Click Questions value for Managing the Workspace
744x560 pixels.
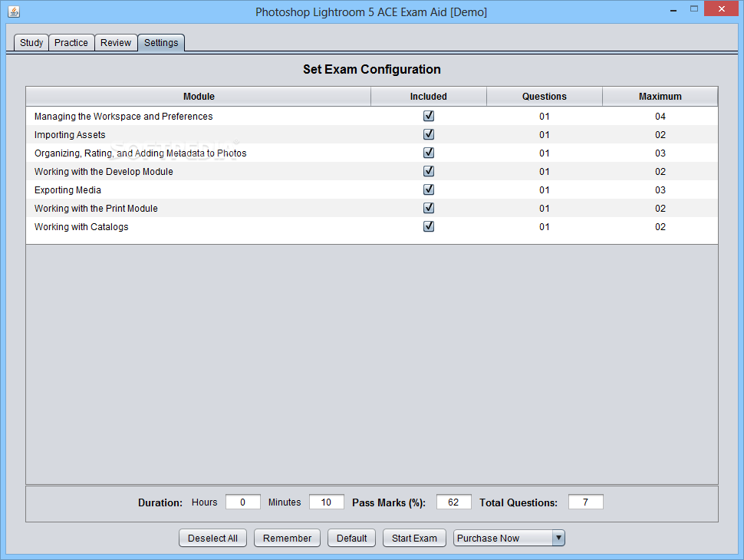pyautogui.click(x=545, y=117)
